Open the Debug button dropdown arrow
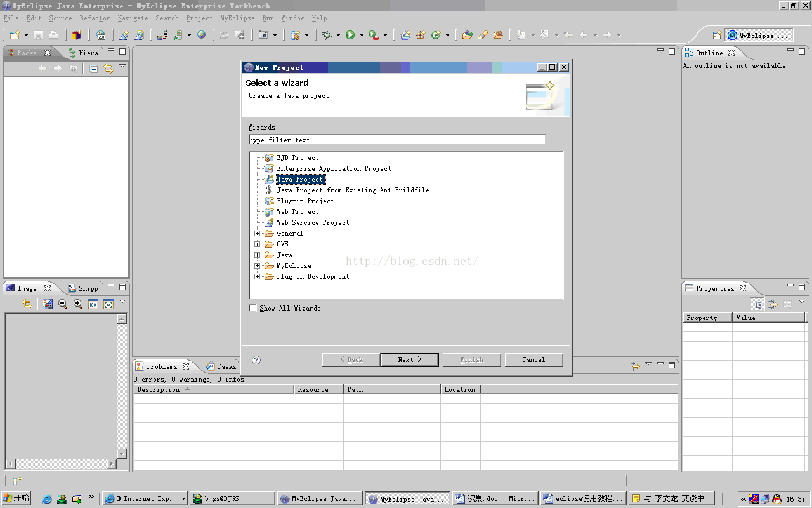Screen dimensions: 812x508 (x=338, y=36)
